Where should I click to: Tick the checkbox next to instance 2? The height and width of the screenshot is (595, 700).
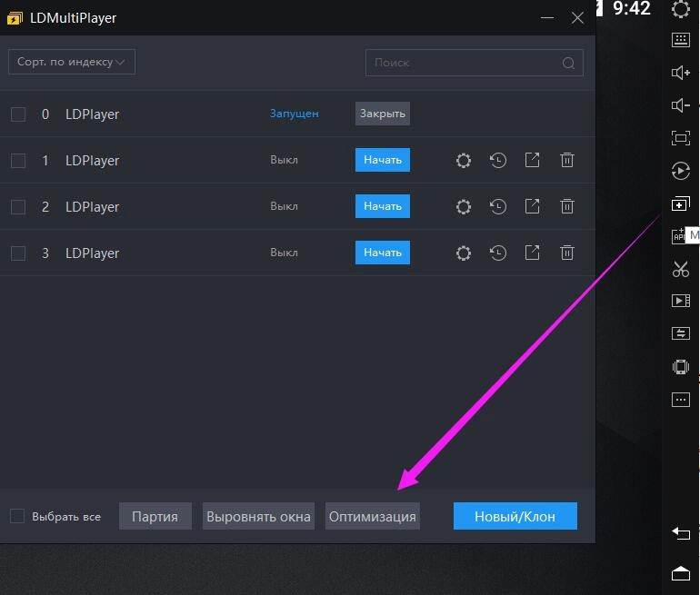pos(18,207)
